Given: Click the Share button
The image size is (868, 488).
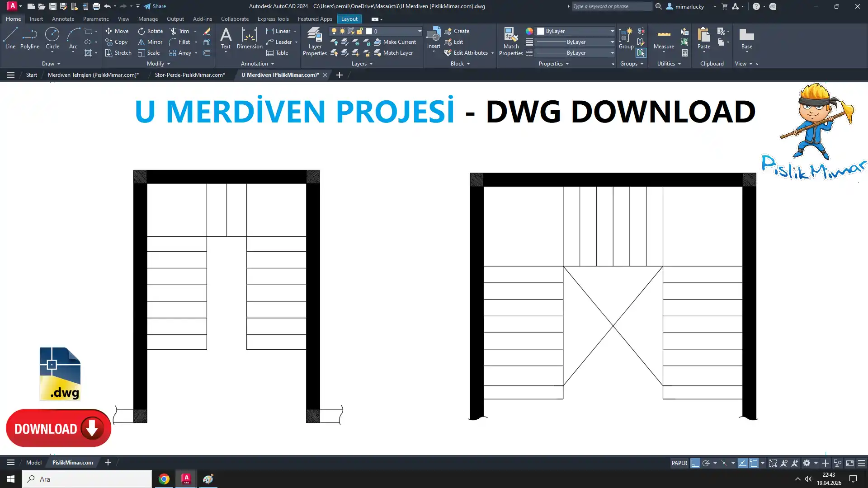Looking at the screenshot, I should pyautogui.click(x=155, y=6).
